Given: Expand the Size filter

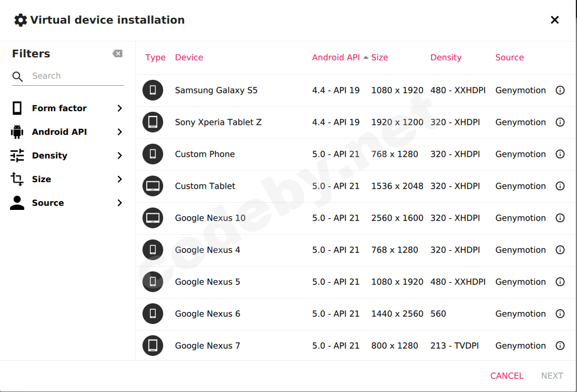Looking at the screenshot, I should point(67,179).
